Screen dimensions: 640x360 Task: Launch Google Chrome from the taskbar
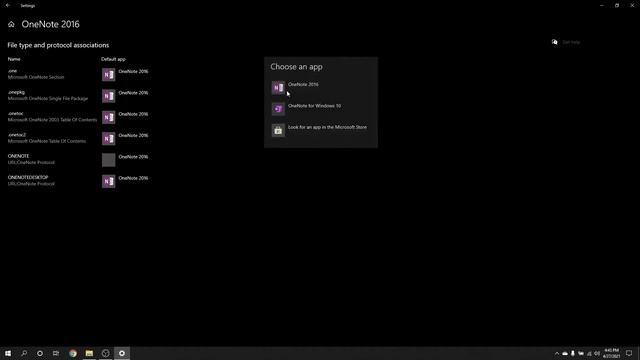coord(73,353)
